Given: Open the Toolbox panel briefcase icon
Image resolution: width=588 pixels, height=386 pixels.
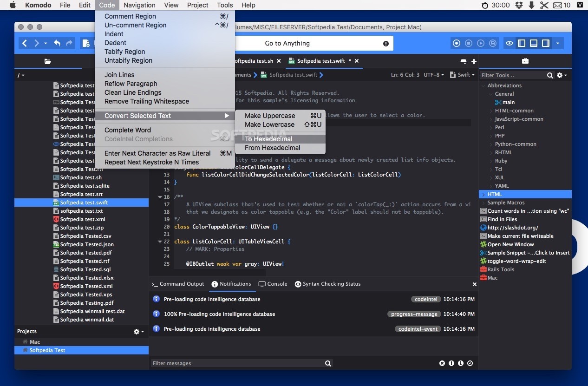Looking at the screenshot, I should 524,60.
